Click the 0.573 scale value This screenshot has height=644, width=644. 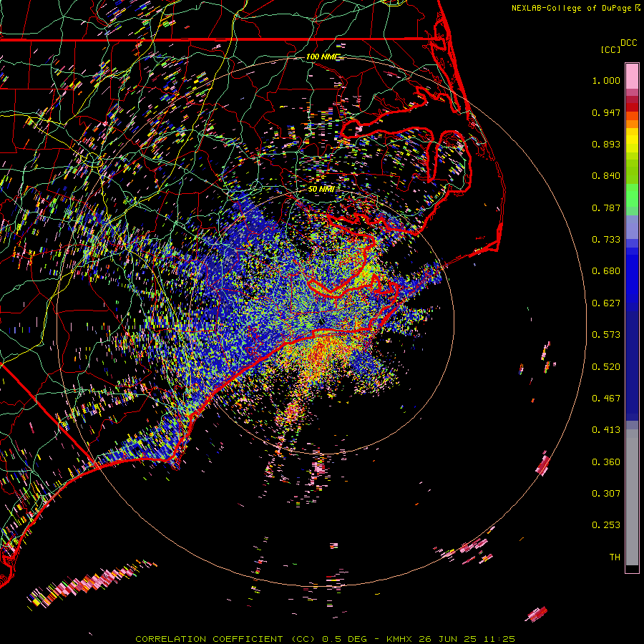[606, 335]
